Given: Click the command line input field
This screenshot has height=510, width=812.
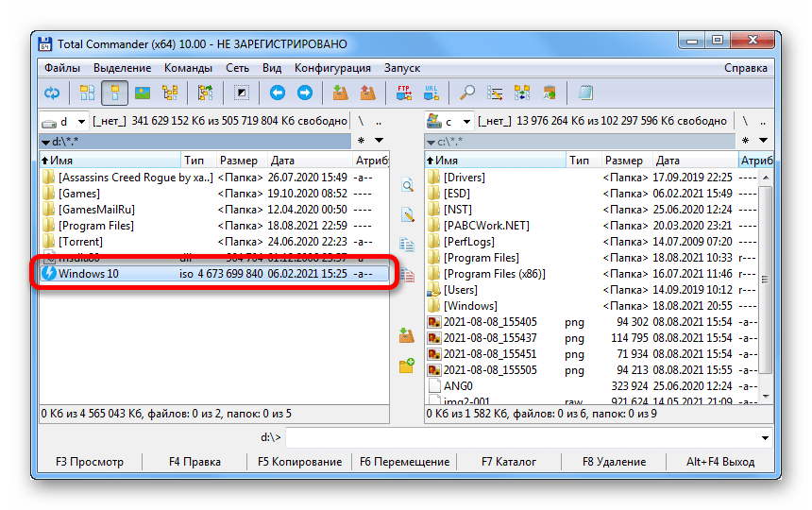Looking at the screenshot, I should [529, 437].
